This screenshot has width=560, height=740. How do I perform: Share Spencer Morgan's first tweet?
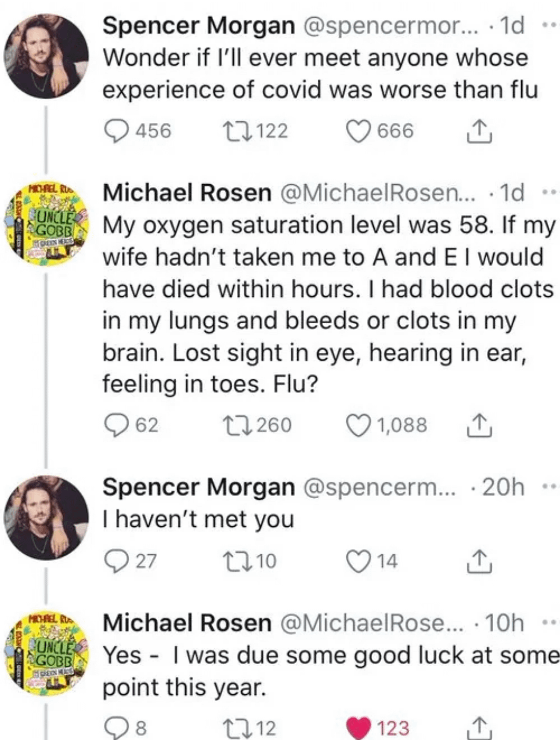479,132
